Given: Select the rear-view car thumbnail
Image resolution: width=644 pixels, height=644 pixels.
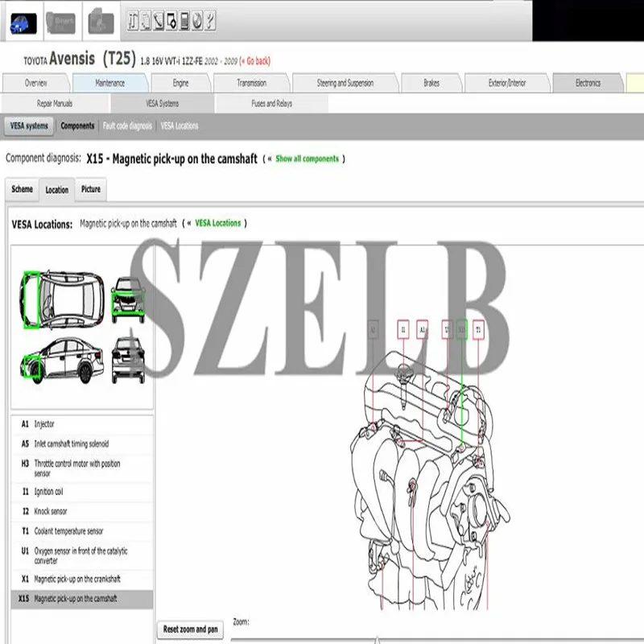Looking at the screenshot, I should [128, 360].
